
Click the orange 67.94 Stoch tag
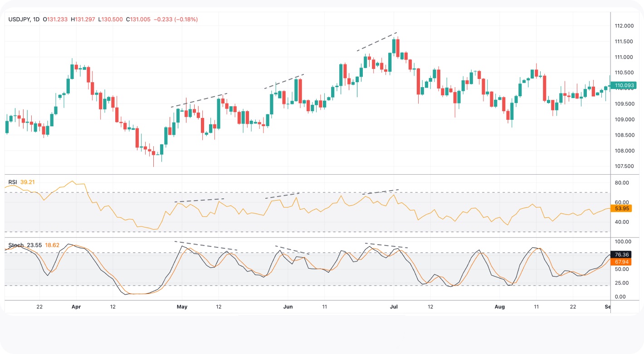[x=620, y=262]
